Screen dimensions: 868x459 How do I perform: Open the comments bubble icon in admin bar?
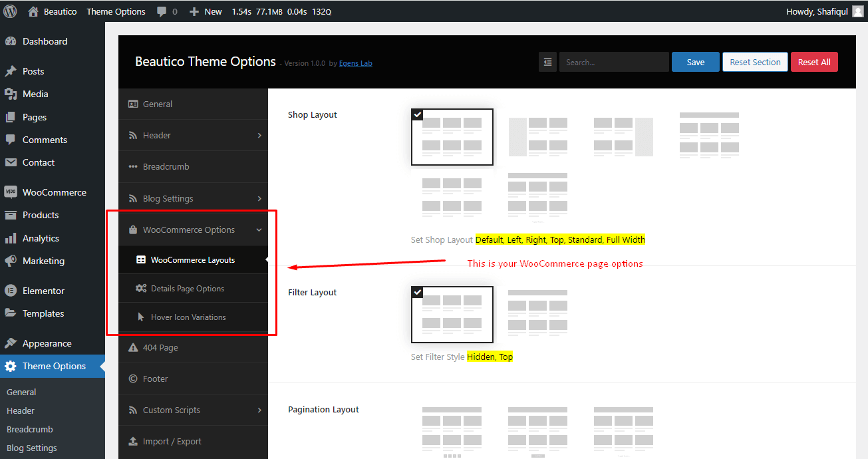pos(162,11)
